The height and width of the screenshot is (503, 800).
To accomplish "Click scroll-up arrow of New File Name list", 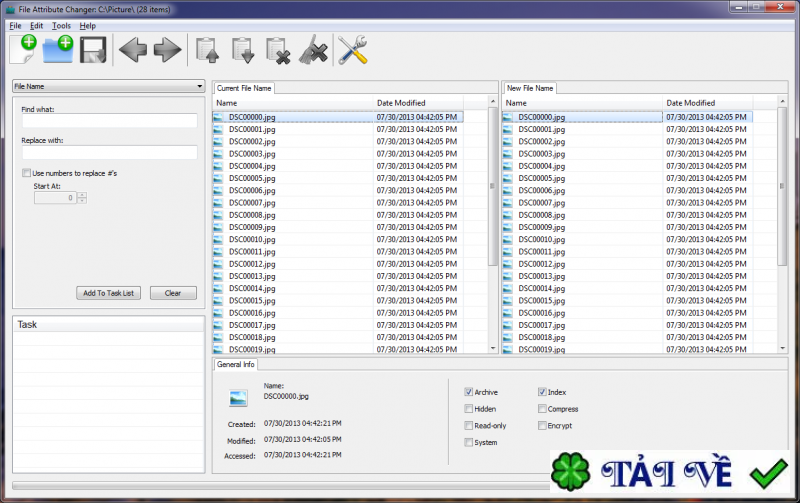I will click(x=782, y=102).
